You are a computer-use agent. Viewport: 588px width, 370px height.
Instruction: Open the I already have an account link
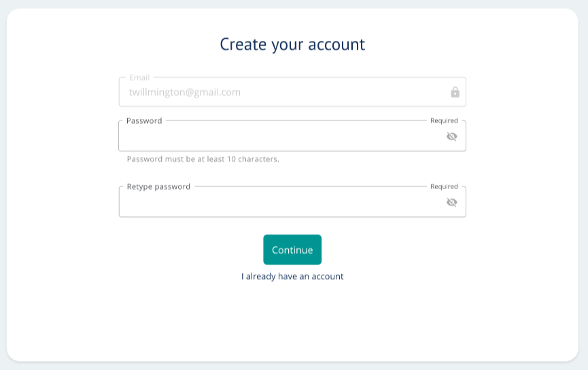tap(292, 277)
